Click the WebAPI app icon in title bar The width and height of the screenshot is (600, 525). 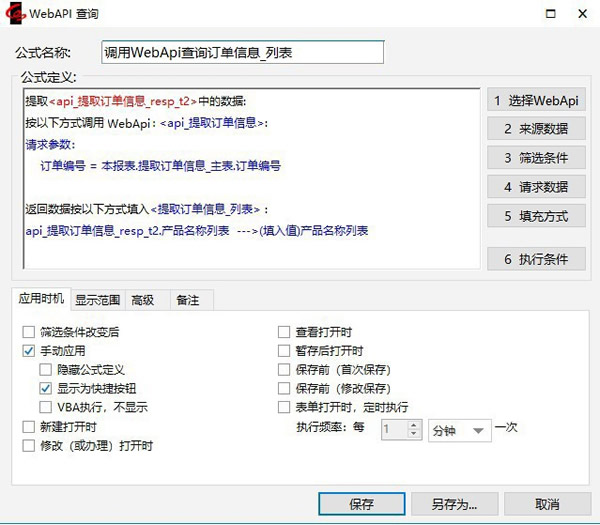pos(14,14)
